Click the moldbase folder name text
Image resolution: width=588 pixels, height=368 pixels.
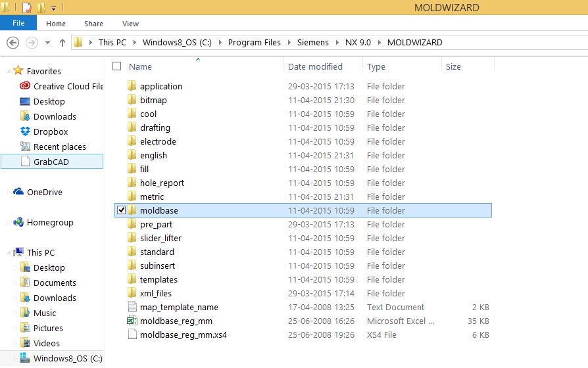coord(159,210)
